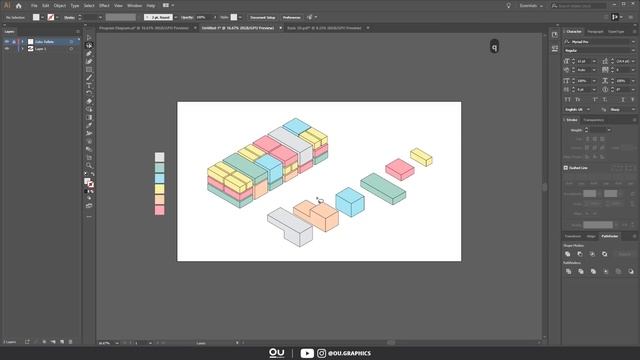
Task: Click the light gray palette swatch on the canvas
Action: tap(160, 157)
